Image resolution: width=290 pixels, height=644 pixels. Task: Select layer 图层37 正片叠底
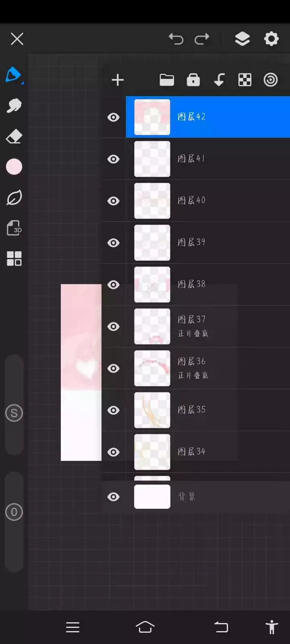tap(208, 326)
